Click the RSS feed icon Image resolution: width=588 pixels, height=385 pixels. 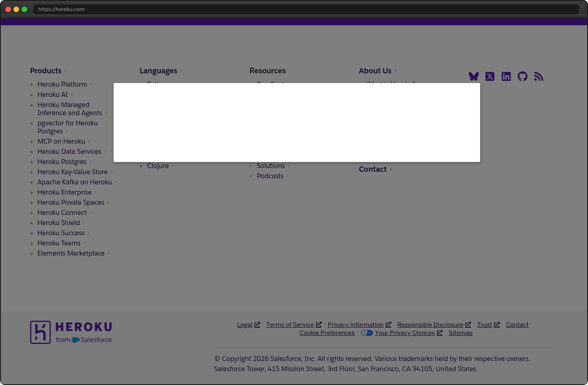point(539,76)
